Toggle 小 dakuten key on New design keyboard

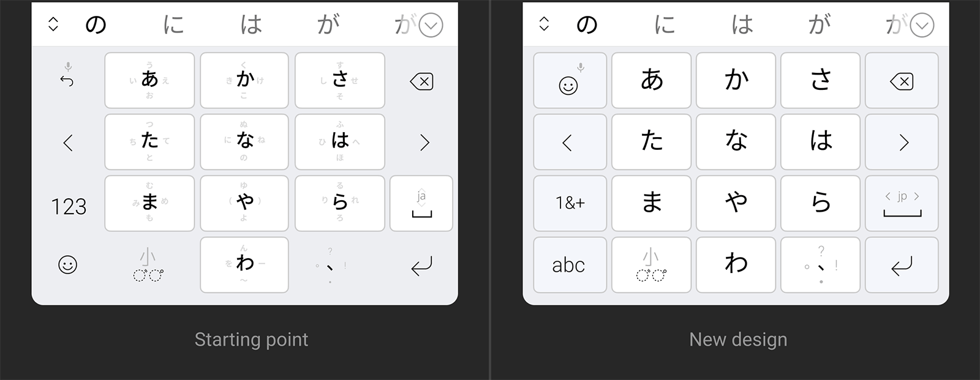point(651,265)
